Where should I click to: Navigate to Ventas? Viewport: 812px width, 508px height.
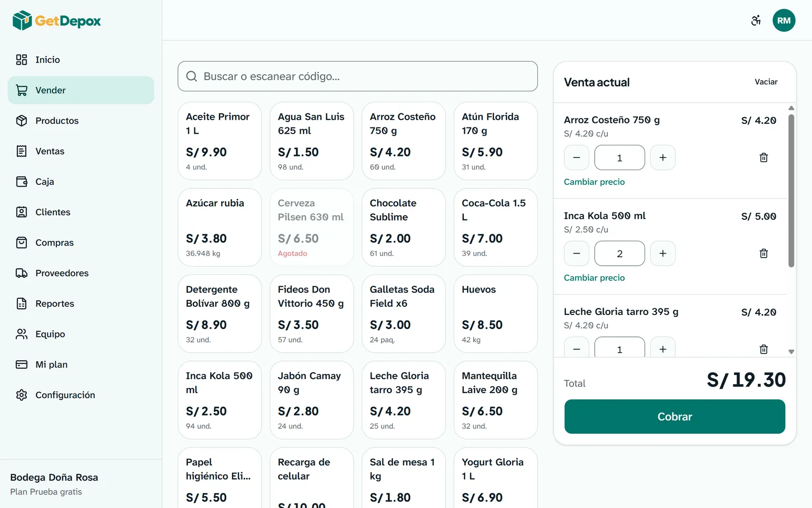(x=81, y=151)
